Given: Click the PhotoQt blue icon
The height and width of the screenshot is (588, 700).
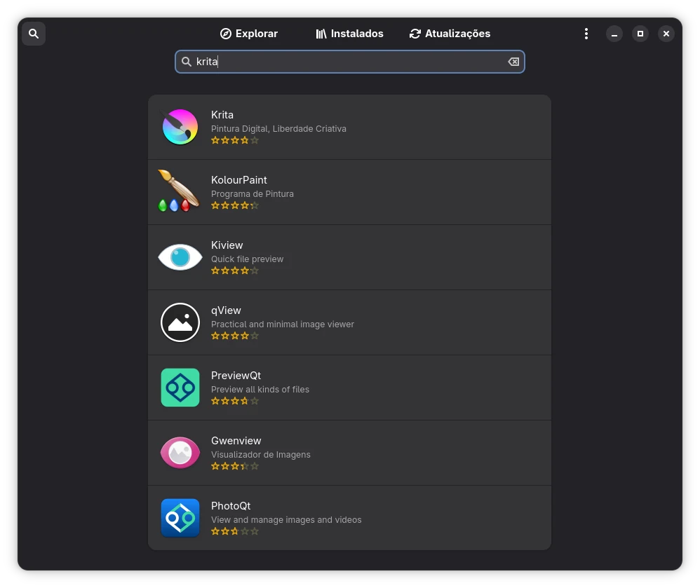Looking at the screenshot, I should [x=180, y=517].
